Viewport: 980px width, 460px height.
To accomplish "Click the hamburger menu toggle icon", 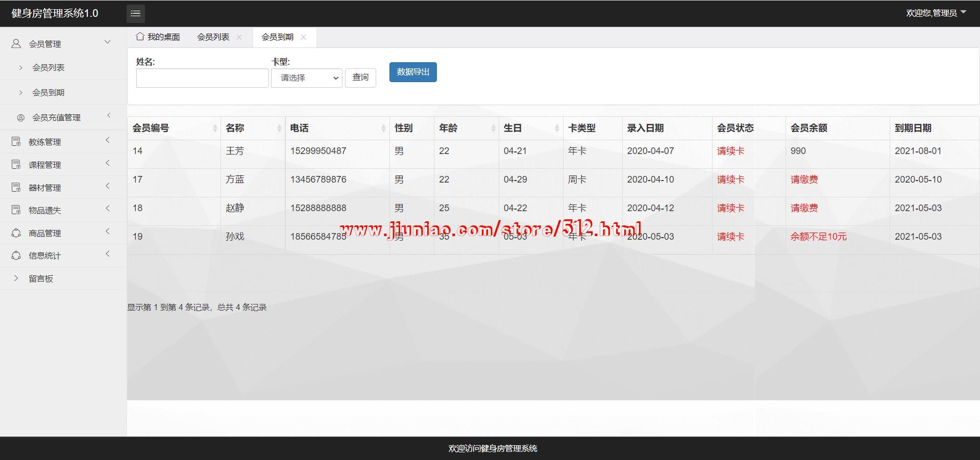I will tap(135, 14).
